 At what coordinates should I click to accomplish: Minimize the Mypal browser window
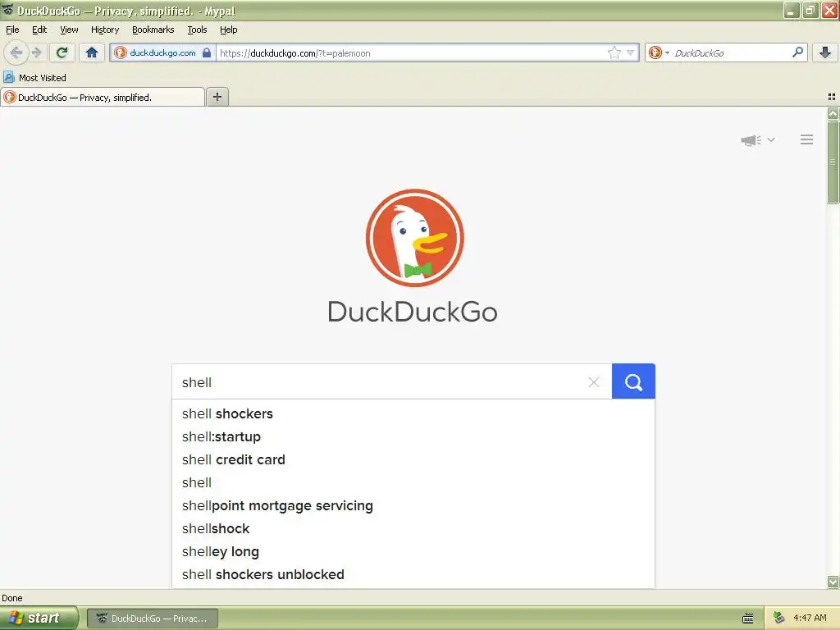(792, 10)
